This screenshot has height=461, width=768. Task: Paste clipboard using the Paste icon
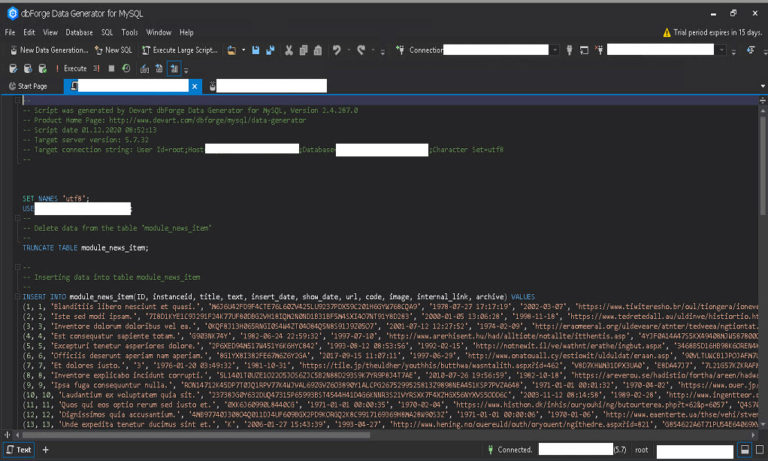click(318, 50)
